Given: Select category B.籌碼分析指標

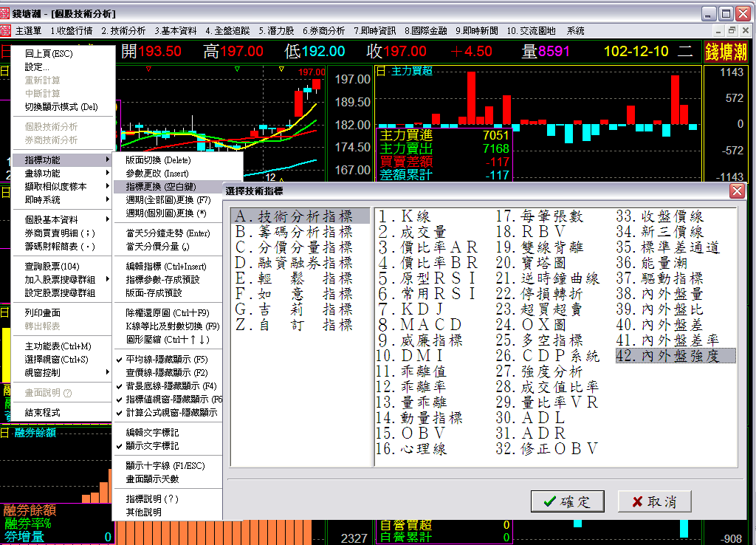Looking at the screenshot, I should (294, 232).
